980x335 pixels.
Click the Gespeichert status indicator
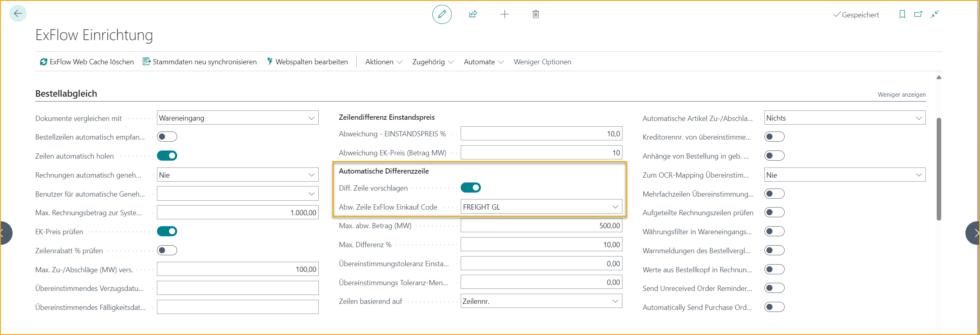point(856,15)
